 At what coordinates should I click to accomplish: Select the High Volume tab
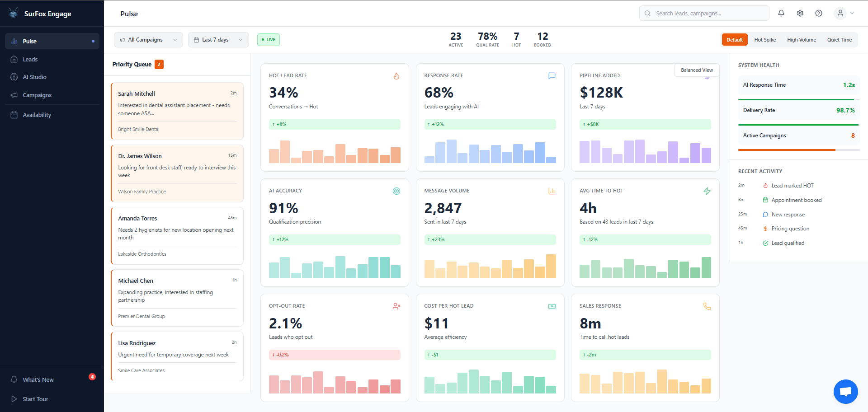(801, 39)
